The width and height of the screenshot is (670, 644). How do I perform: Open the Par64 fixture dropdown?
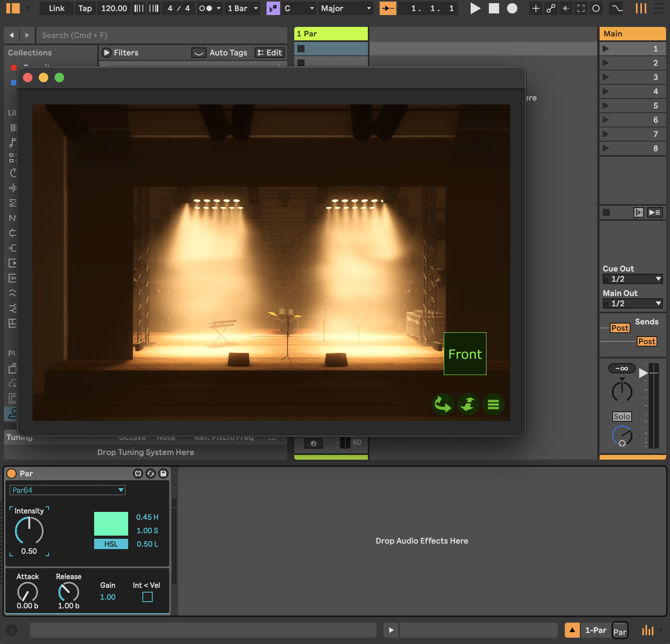67,490
